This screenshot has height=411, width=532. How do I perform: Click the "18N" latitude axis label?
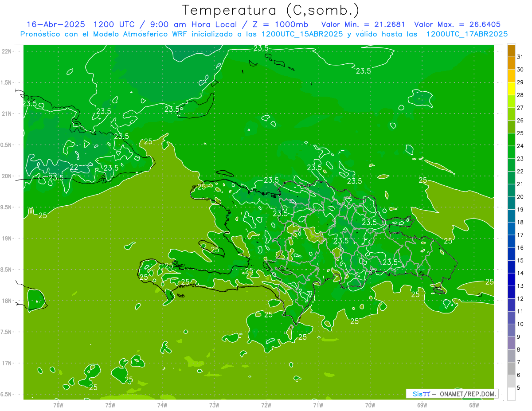click(x=7, y=301)
